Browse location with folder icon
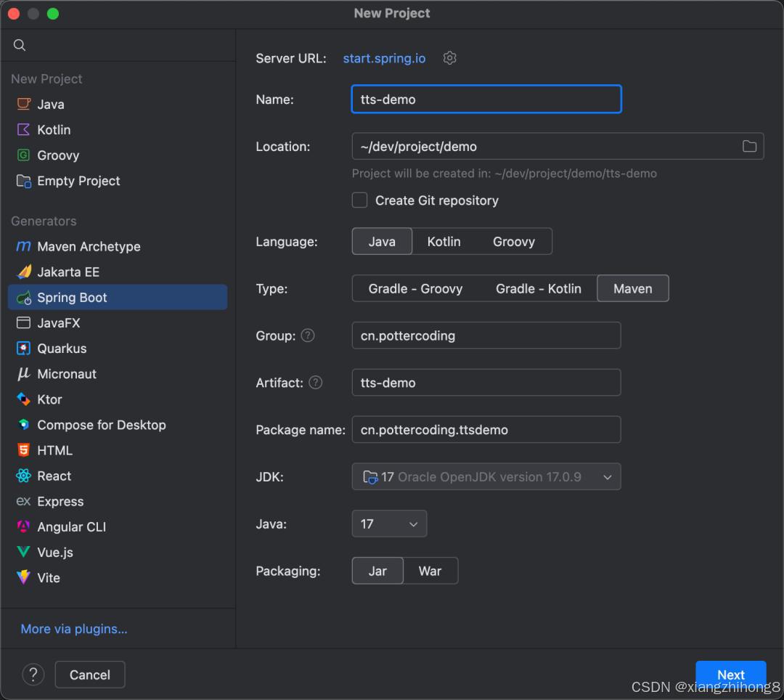784x700 pixels. 749,146
